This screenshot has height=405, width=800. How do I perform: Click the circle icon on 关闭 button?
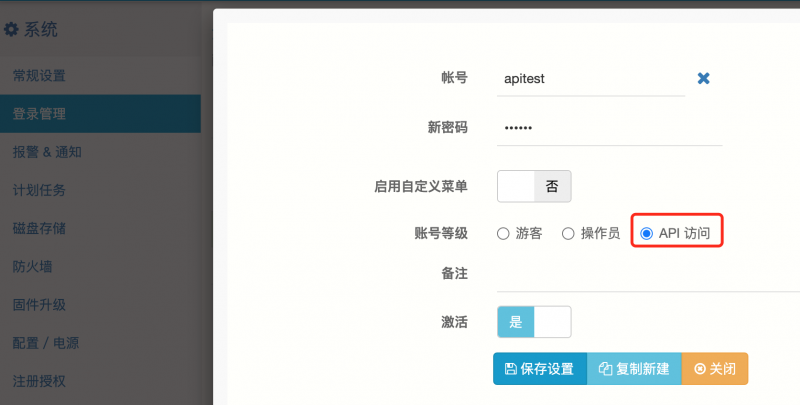699,369
